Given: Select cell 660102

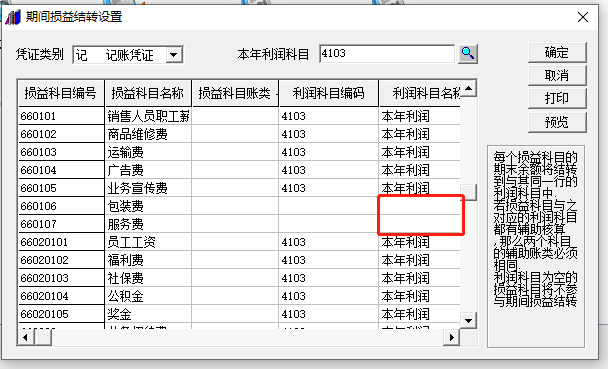Looking at the screenshot, I should (x=61, y=134).
